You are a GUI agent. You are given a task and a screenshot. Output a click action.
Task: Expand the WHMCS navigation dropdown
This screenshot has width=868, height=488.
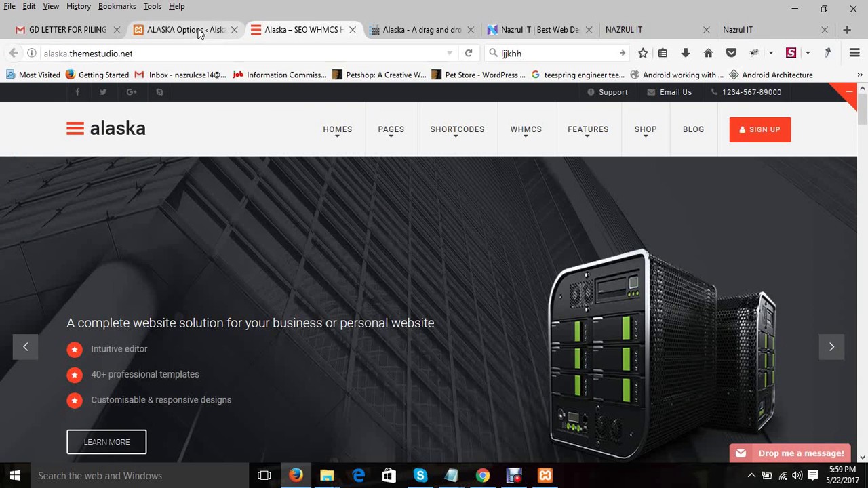pyautogui.click(x=526, y=129)
